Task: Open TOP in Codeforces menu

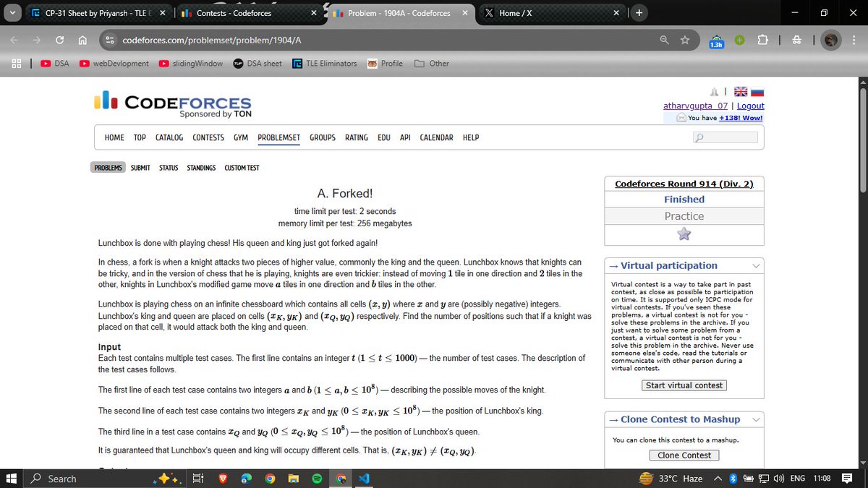Action: coord(140,137)
